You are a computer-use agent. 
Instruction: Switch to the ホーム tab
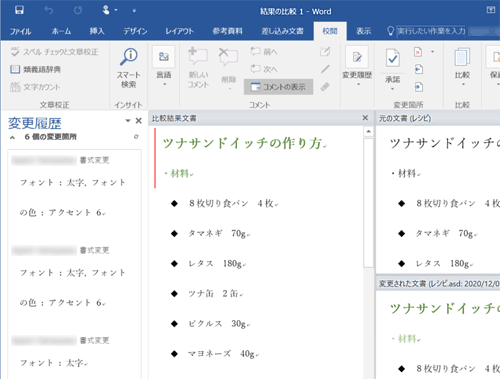pos(61,31)
